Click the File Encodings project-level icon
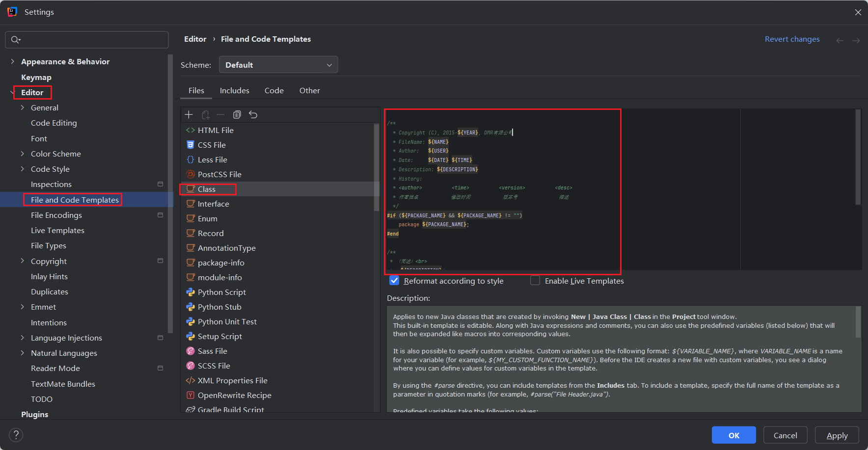Image resolution: width=868 pixels, height=450 pixels. pos(160,215)
